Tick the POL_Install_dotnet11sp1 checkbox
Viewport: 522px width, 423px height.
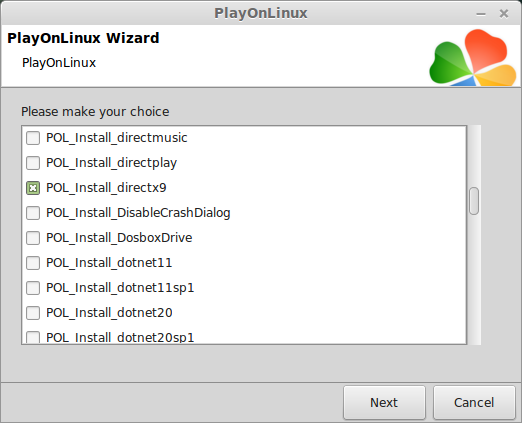click(33, 288)
